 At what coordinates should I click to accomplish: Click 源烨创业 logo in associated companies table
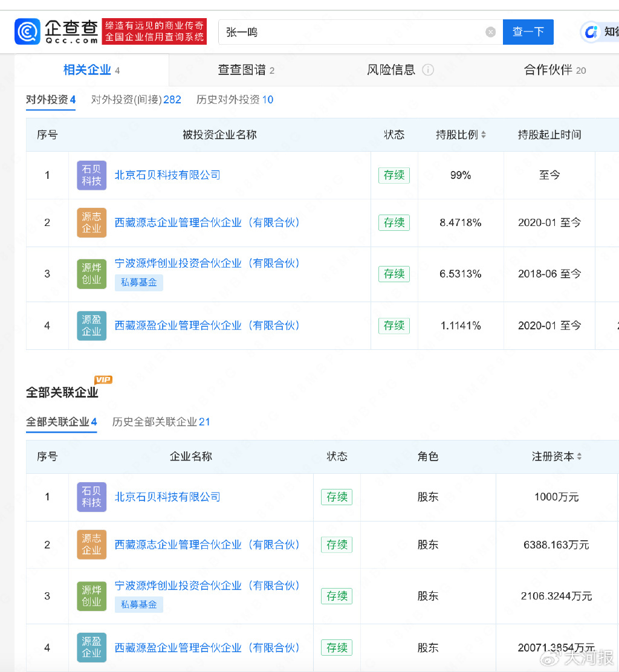click(x=92, y=596)
